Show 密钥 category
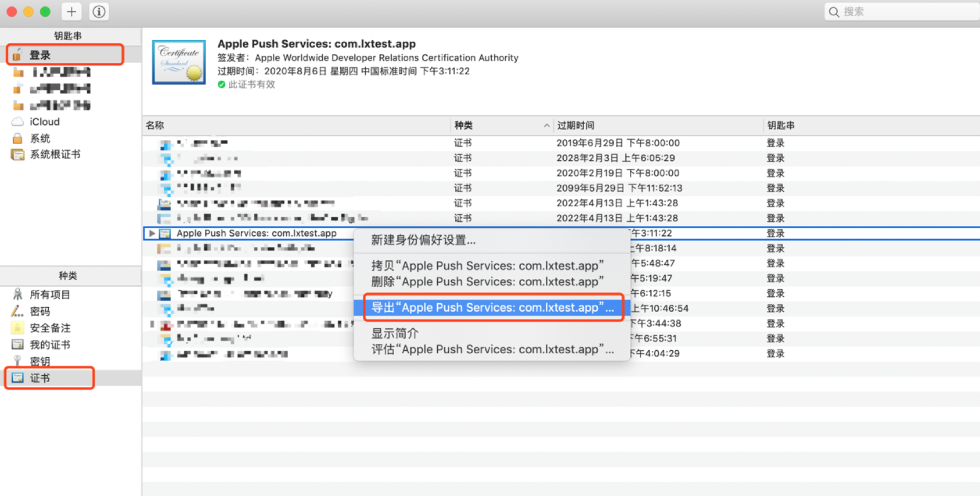 [x=40, y=361]
